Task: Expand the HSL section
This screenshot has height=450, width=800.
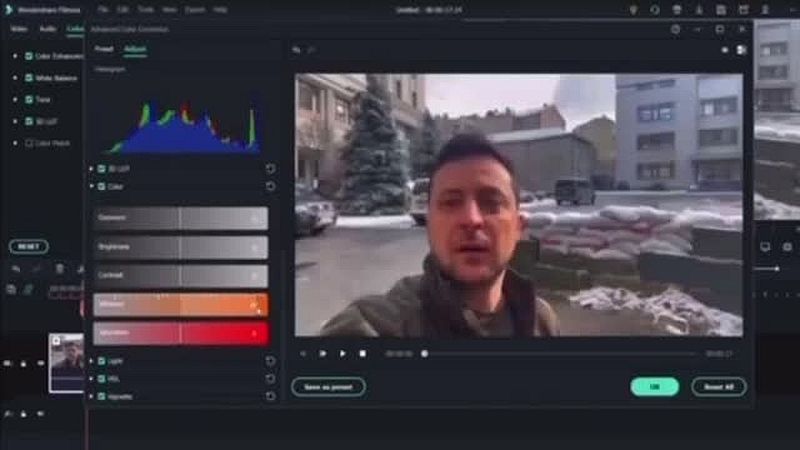Action: tap(91, 379)
